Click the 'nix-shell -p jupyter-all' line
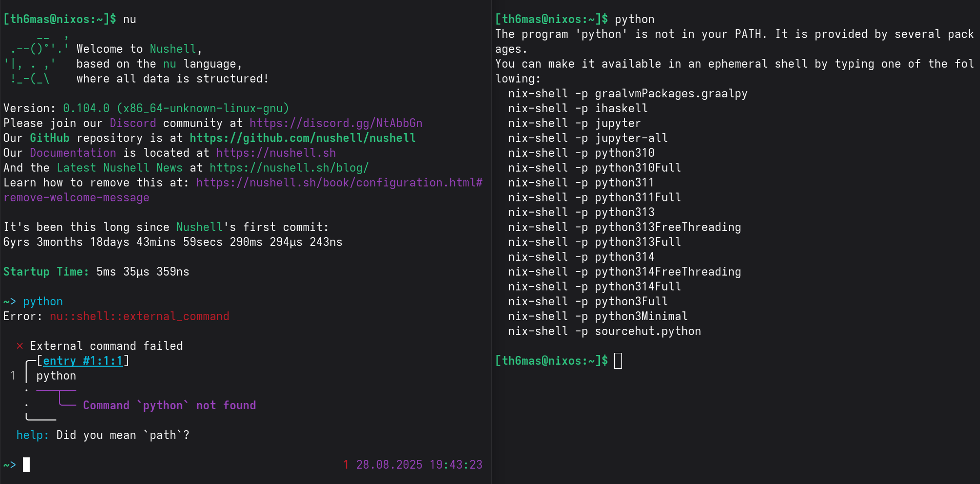The image size is (980, 484). [588, 138]
